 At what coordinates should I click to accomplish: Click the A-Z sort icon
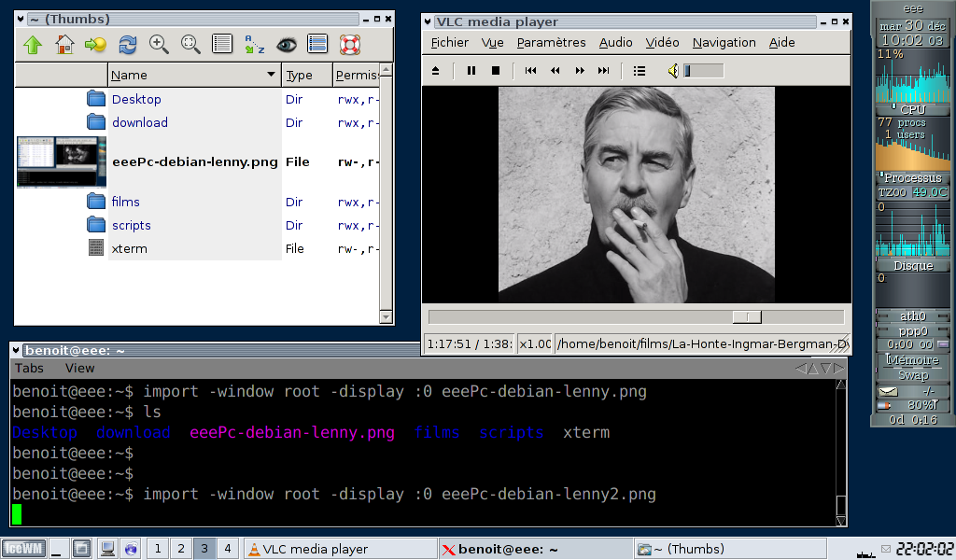tap(254, 45)
